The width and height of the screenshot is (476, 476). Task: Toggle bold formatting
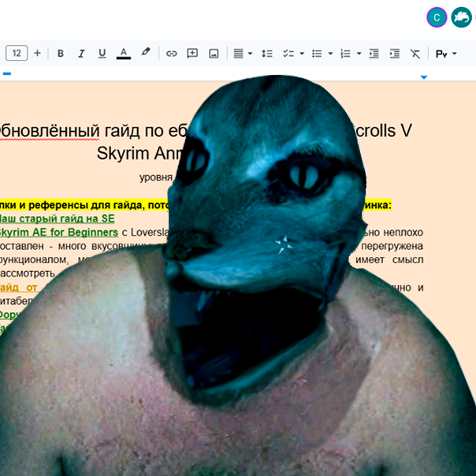click(x=61, y=54)
